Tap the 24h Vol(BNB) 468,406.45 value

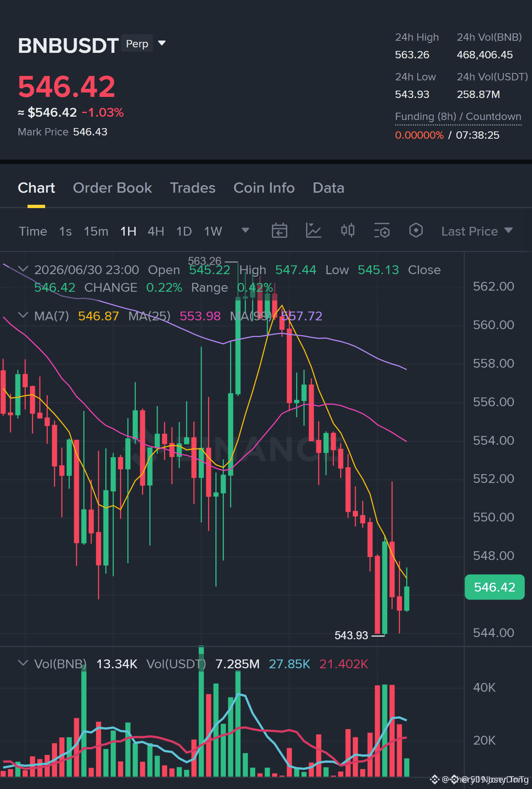pyautogui.click(x=485, y=55)
